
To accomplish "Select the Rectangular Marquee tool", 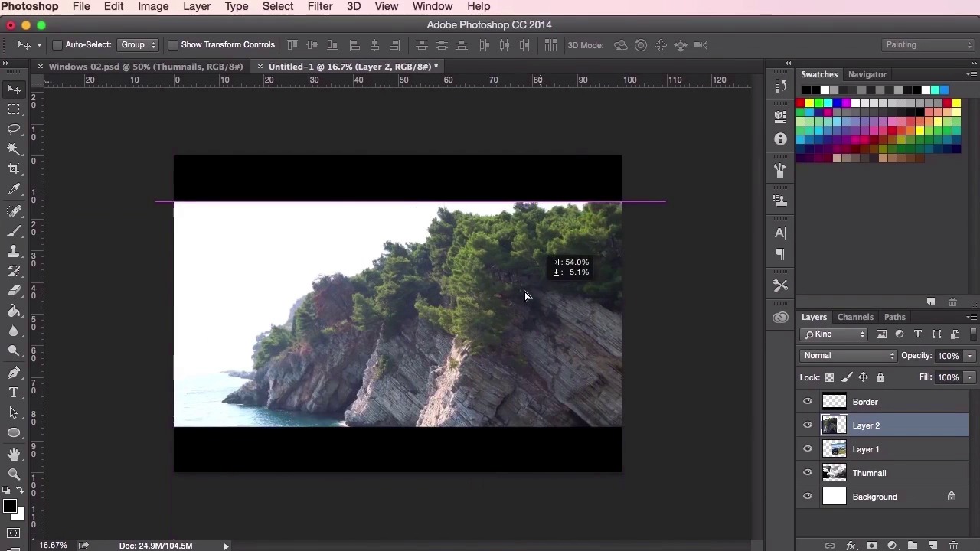I will [14, 109].
